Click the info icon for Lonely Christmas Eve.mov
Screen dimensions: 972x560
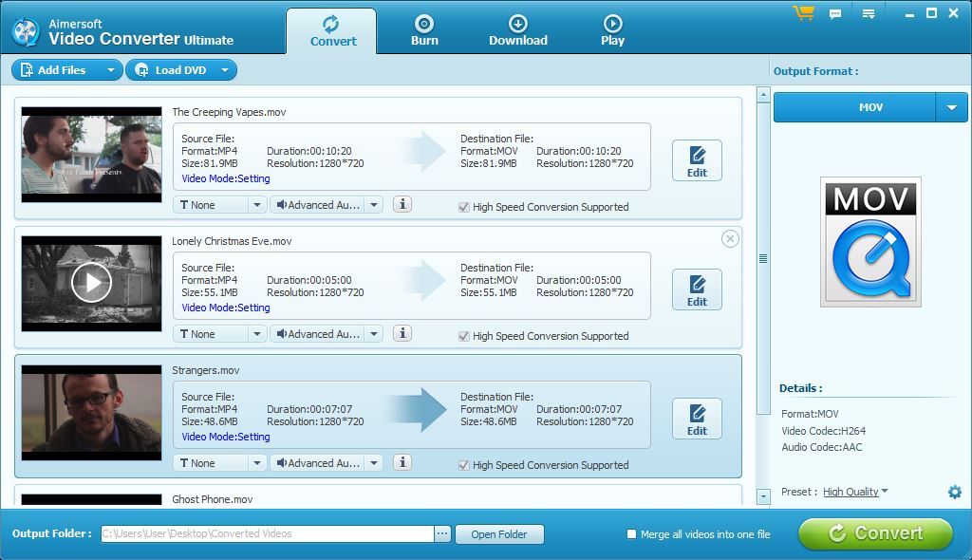402,333
